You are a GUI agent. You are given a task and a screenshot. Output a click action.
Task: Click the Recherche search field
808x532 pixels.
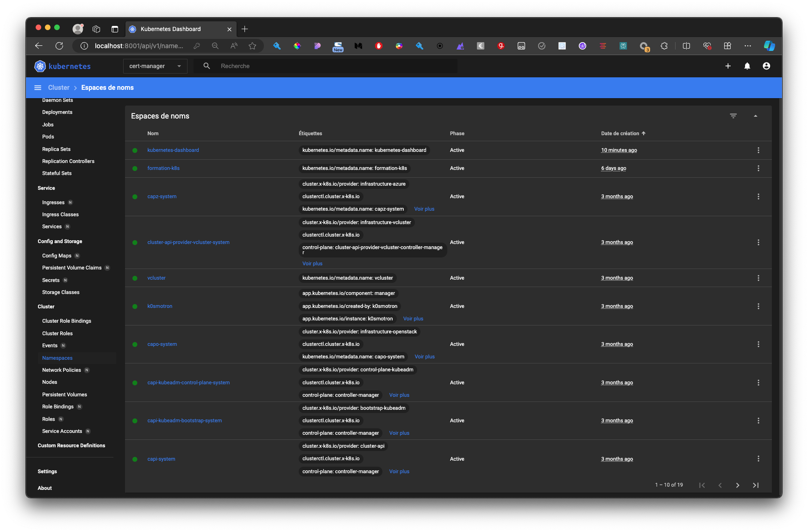click(324, 66)
